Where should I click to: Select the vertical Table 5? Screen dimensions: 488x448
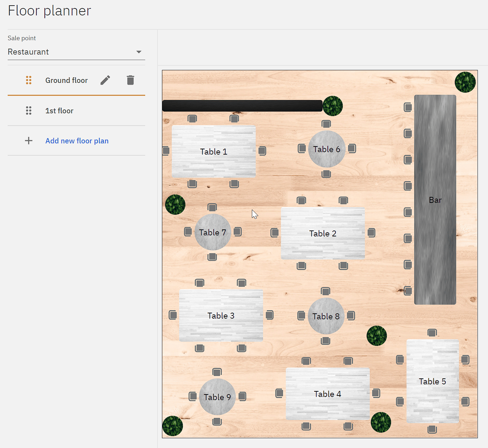coord(432,381)
